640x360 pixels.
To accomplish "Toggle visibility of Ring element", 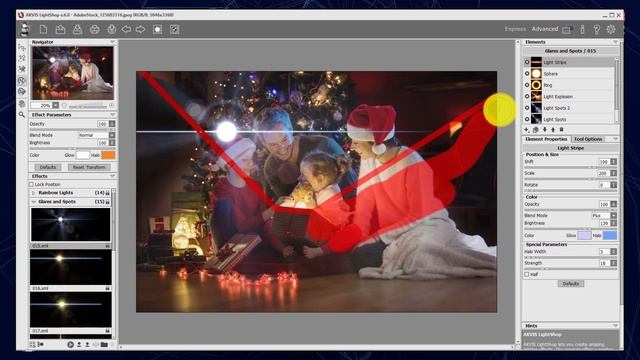I will 527,85.
